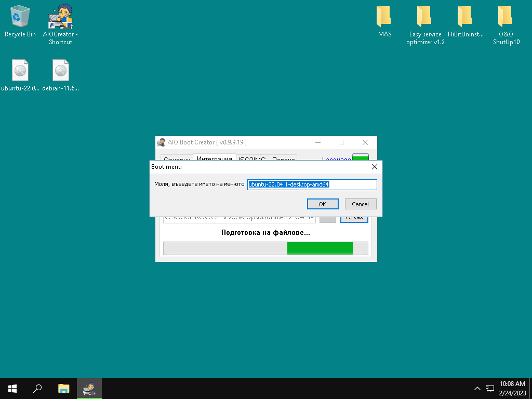Close the Boot menu dialog with X
Image resolution: width=532 pixels, height=399 pixels.
point(374,167)
